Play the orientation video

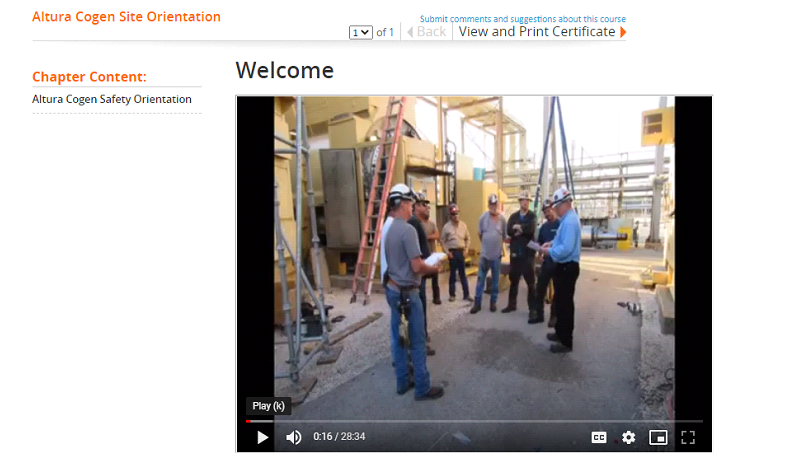click(x=262, y=437)
